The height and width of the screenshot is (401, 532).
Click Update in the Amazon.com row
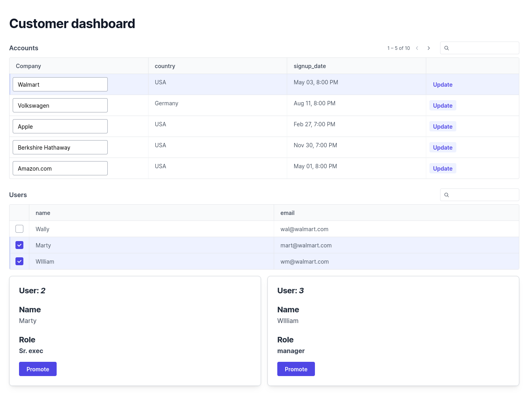pos(442,168)
